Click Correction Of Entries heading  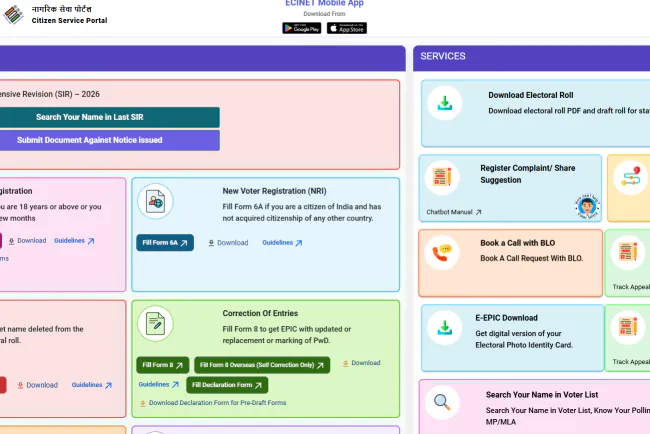point(260,313)
